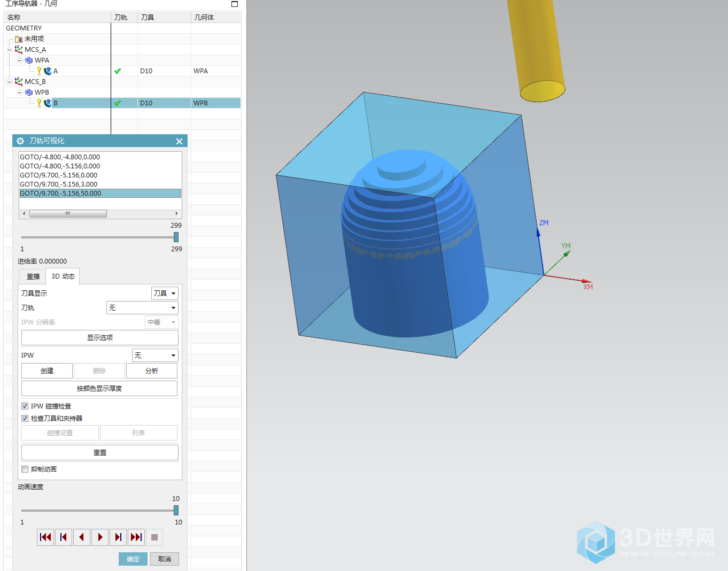Screen dimensions: 728x571
Task: Click operation A milling icon
Action: coord(48,71)
